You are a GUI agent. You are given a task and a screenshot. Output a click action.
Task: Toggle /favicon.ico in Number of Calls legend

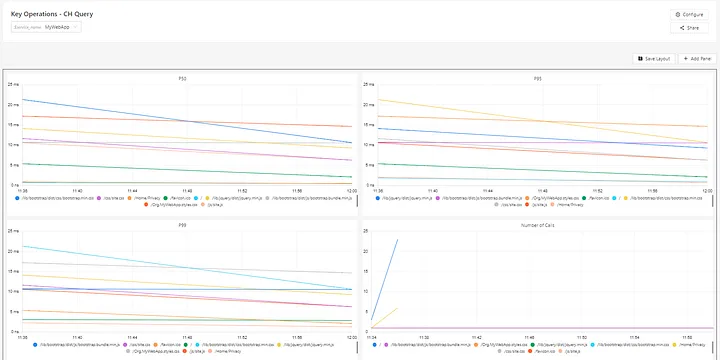coord(540,351)
